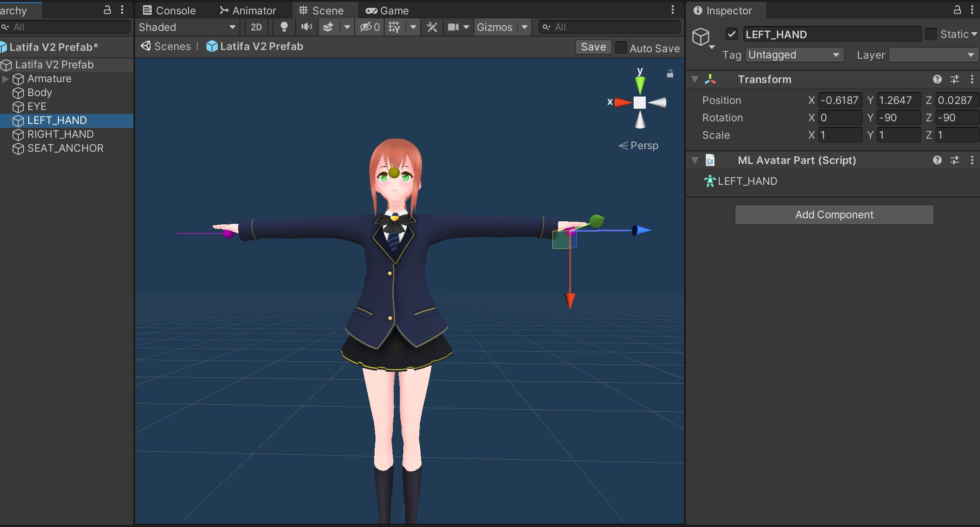Edit Rotation Y field

[x=898, y=117]
